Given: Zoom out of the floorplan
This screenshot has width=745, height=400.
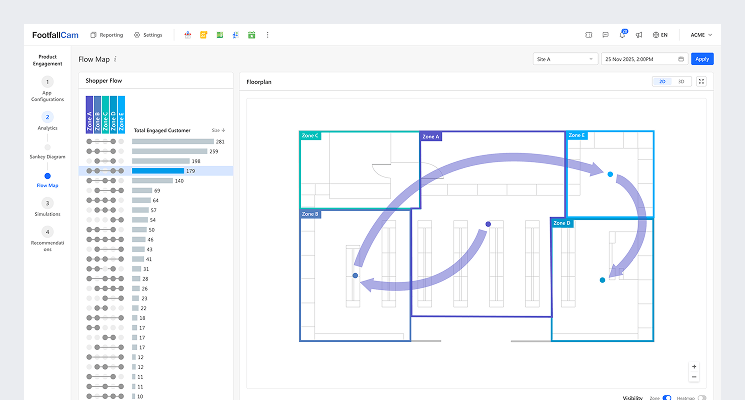Looking at the screenshot, I should coord(694,377).
